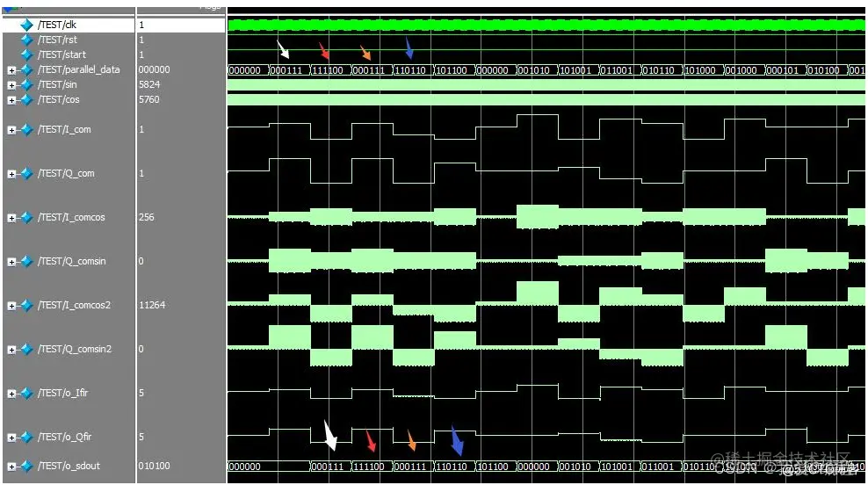Click the value 5824 of /TEST/sin
The height and width of the screenshot is (485, 868).
coord(149,84)
